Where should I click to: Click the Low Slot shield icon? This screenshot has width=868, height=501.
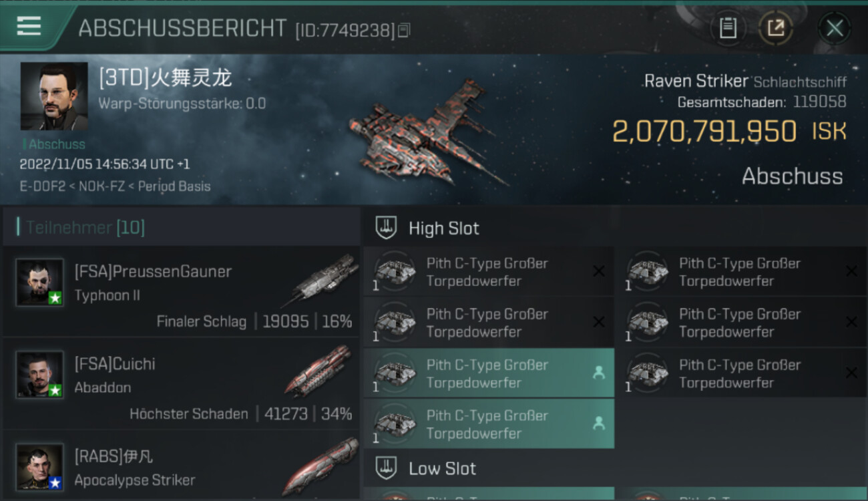[386, 468]
